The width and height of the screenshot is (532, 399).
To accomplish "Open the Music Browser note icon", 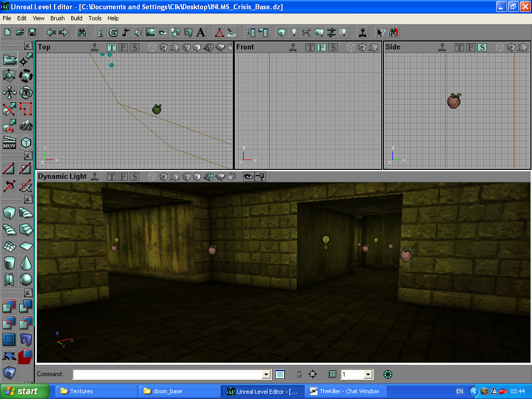I will coord(126,32).
